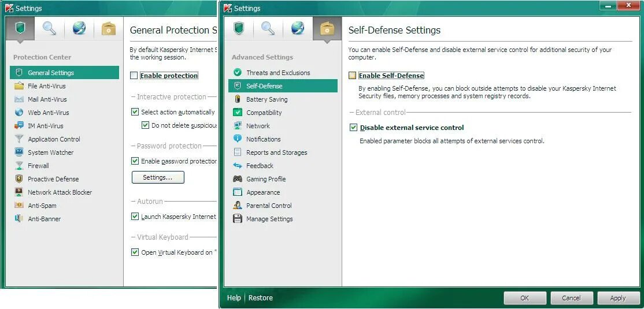This screenshot has width=644, height=309.
Task: Click the Compatibility green icon
Action: [x=238, y=113]
